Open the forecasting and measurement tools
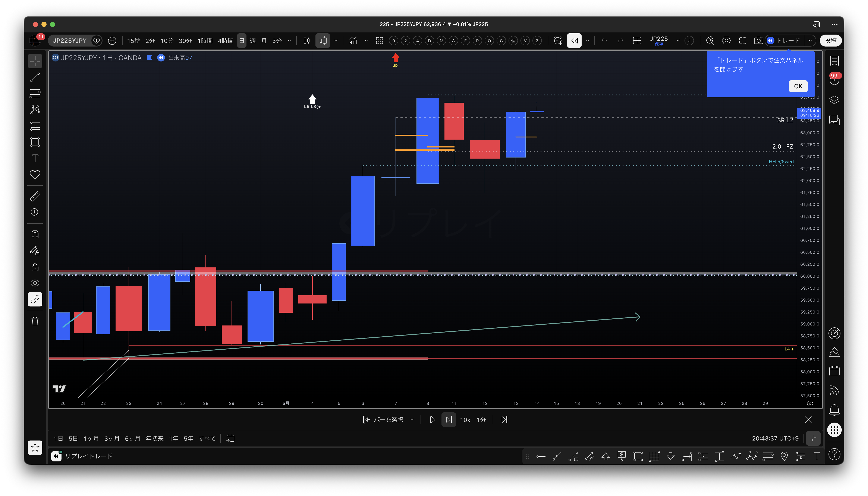Image resolution: width=868 pixels, height=496 pixels. coord(35,126)
